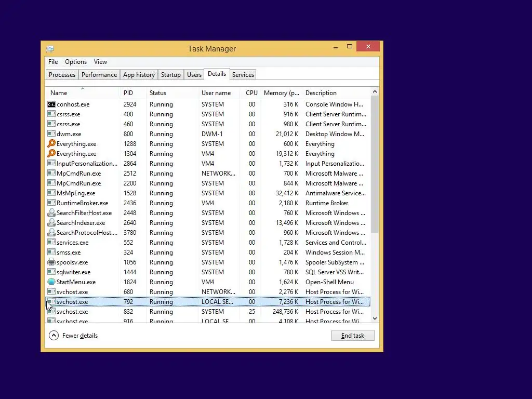The image size is (532, 399).
Task: Select the 32,412 K memory cell
Action: [x=287, y=193]
